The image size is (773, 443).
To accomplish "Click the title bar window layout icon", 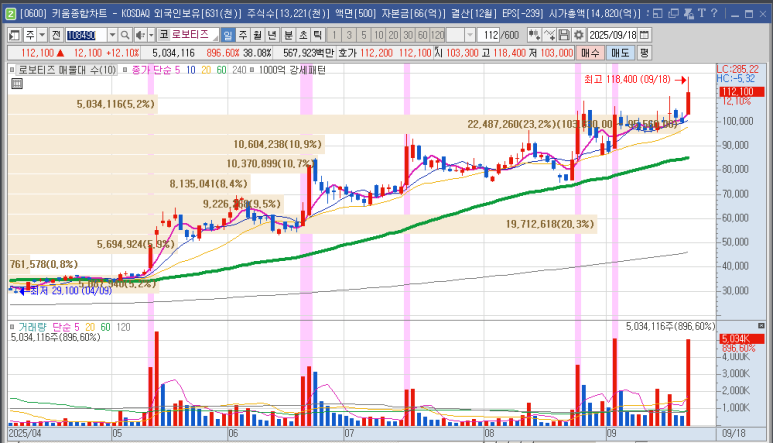I will (x=658, y=13).
